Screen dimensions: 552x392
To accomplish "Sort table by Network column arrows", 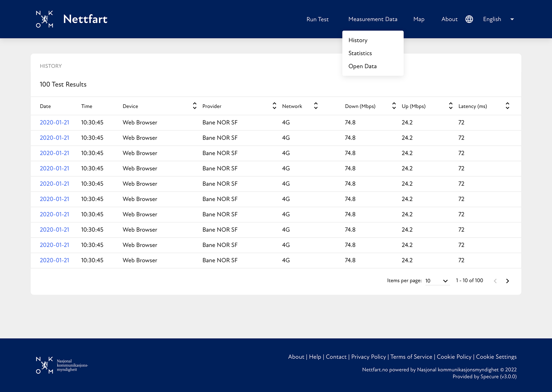I will tap(316, 106).
